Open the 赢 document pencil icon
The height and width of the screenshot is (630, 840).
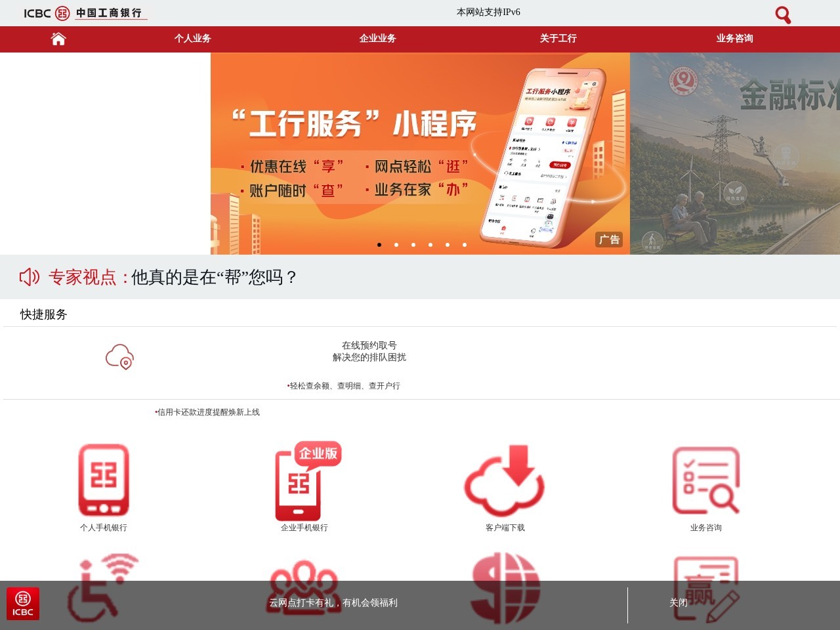click(x=706, y=589)
